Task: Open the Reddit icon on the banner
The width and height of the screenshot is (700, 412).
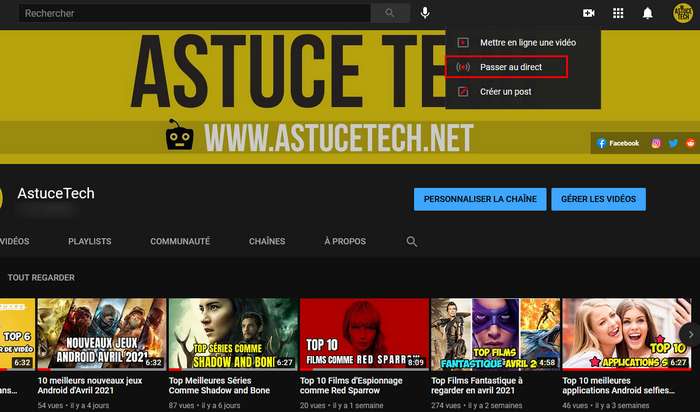Action: point(691,143)
